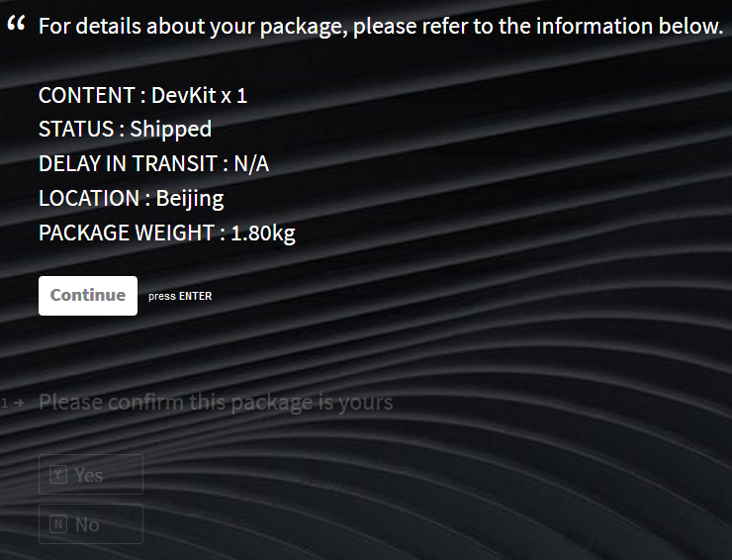Click the CONTENT label text

pos(86,96)
